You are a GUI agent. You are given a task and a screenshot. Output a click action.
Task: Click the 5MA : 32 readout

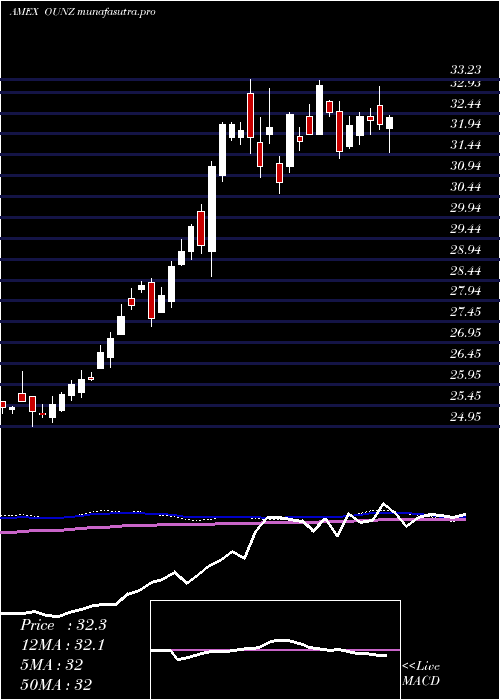(x=51, y=665)
